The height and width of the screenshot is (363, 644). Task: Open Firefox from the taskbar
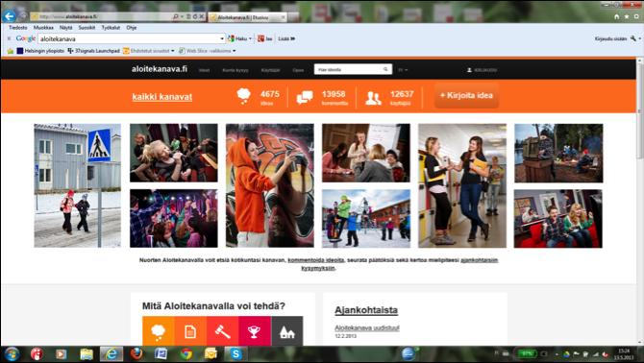(x=136, y=353)
